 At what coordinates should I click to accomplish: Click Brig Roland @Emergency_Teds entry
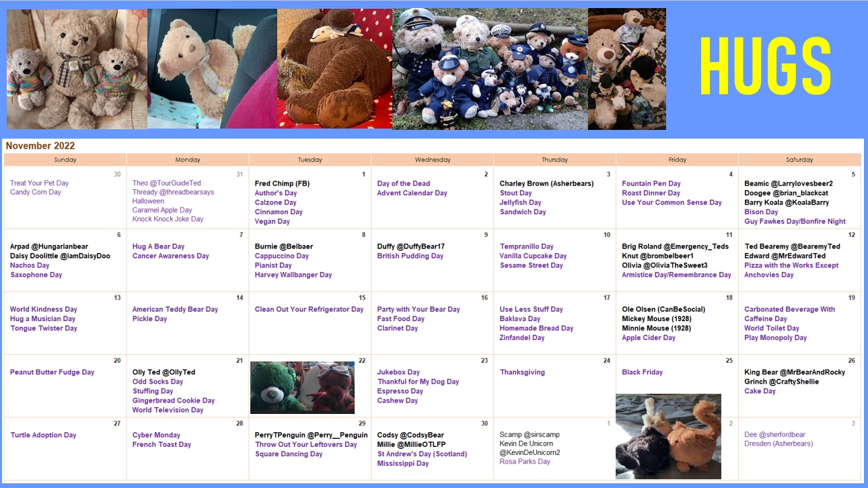coord(675,246)
